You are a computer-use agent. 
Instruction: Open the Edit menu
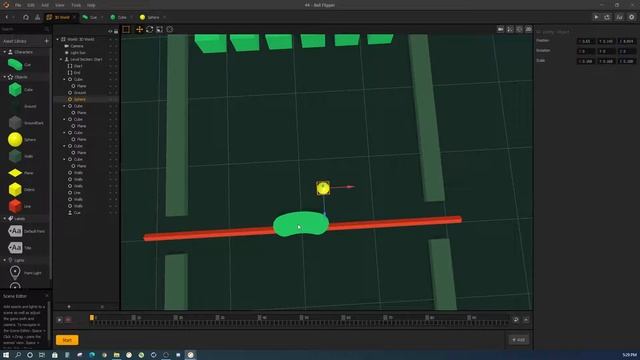point(31,5)
